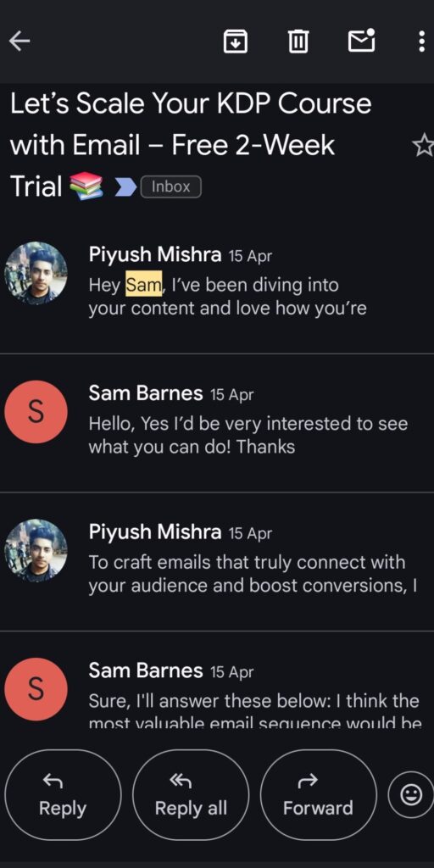Tap the Forward button

click(x=319, y=795)
